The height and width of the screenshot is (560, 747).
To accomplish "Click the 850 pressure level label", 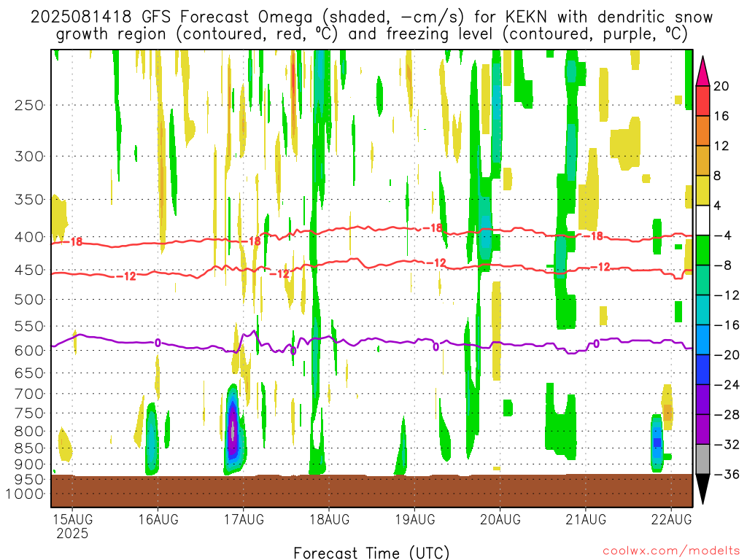I will click(29, 448).
